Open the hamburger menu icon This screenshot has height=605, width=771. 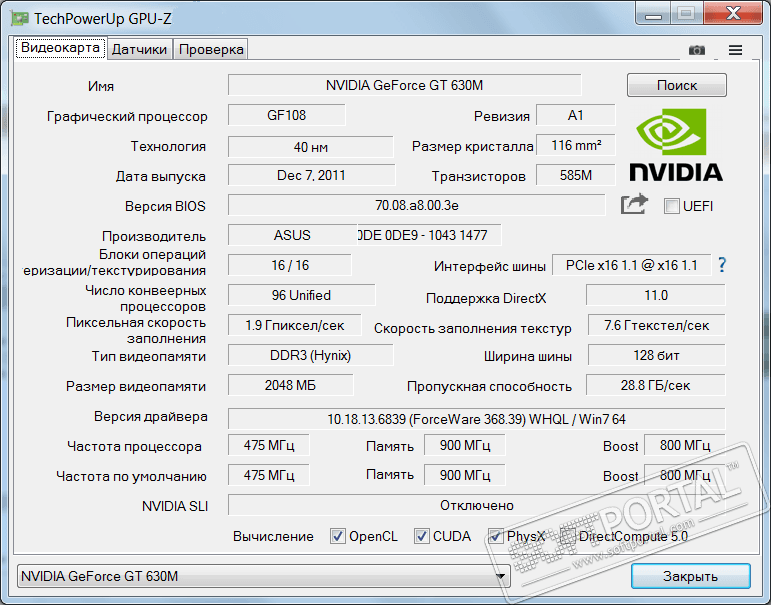[x=735, y=50]
